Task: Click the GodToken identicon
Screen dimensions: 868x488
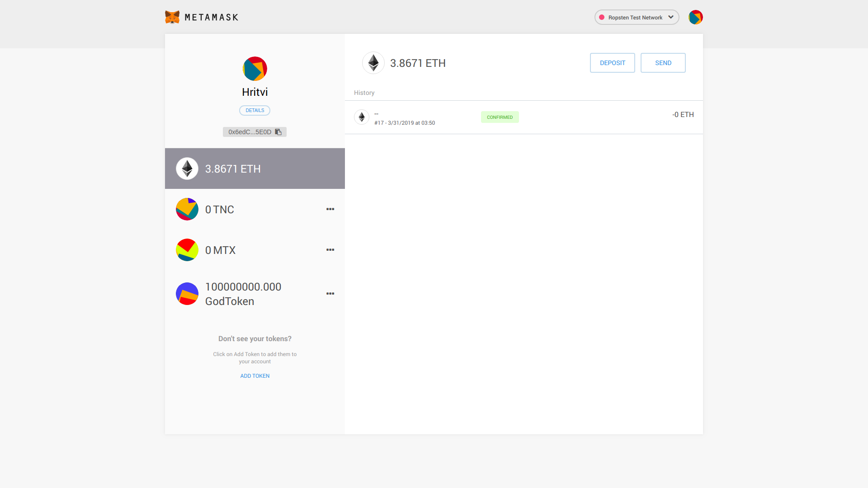Action: click(x=187, y=294)
